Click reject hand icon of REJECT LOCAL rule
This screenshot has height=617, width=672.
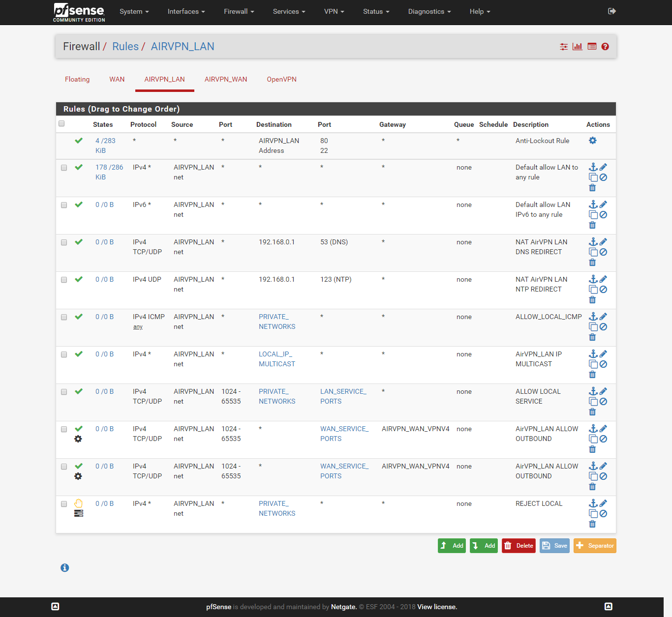pyautogui.click(x=79, y=503)
